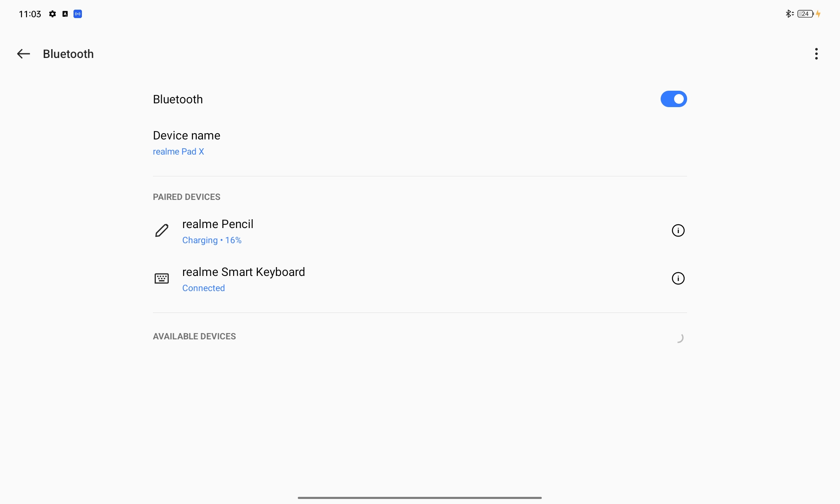This screenshot has width=840, height=504.
Task: Tap the back arrow navigation icon
Action: point(23,53)
